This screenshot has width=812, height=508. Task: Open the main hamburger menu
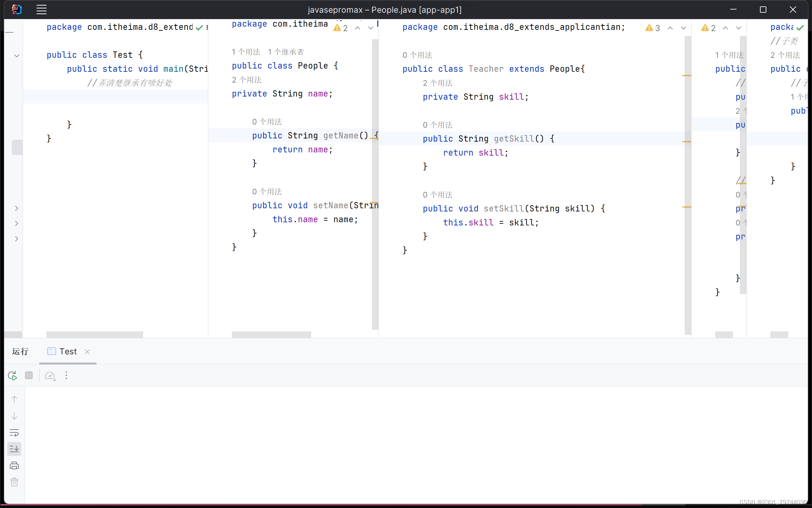tap(41, 10)
